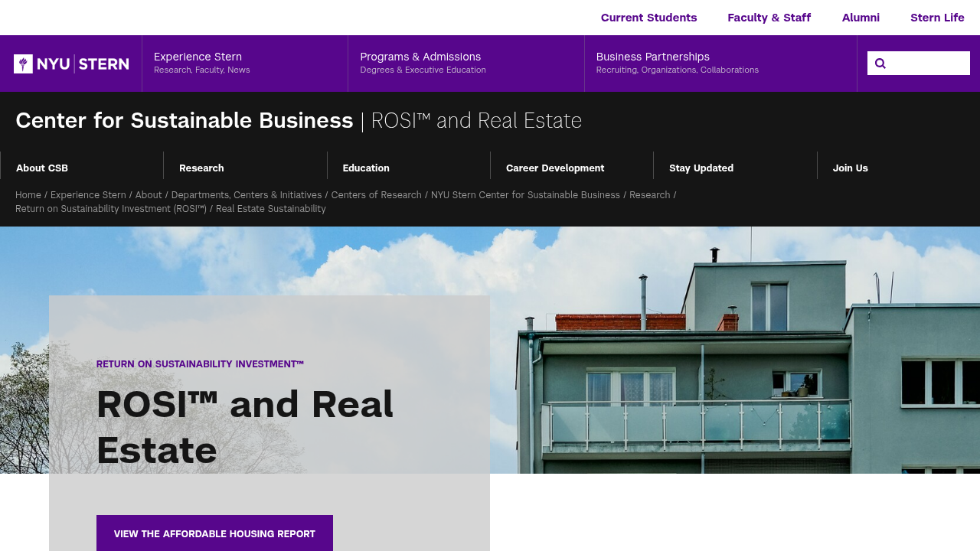Image resolution: width=980 pixels, height=551 pixels.
Task: Open Stern Life link
Action: click(937, 18)
